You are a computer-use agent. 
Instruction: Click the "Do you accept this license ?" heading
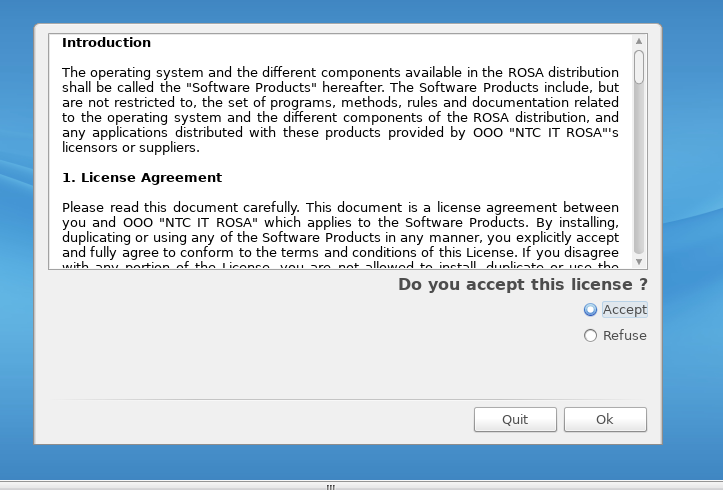[x=523, y=284]
